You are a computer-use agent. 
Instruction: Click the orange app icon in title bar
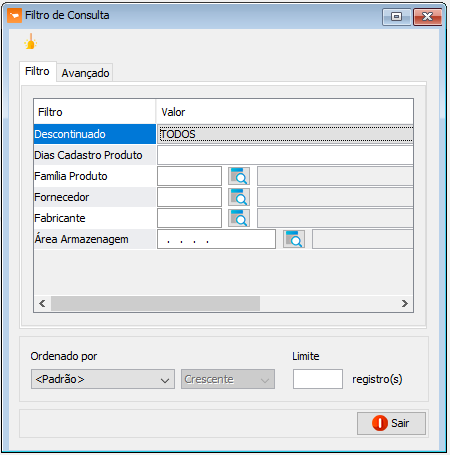click(x=14, y=16)
